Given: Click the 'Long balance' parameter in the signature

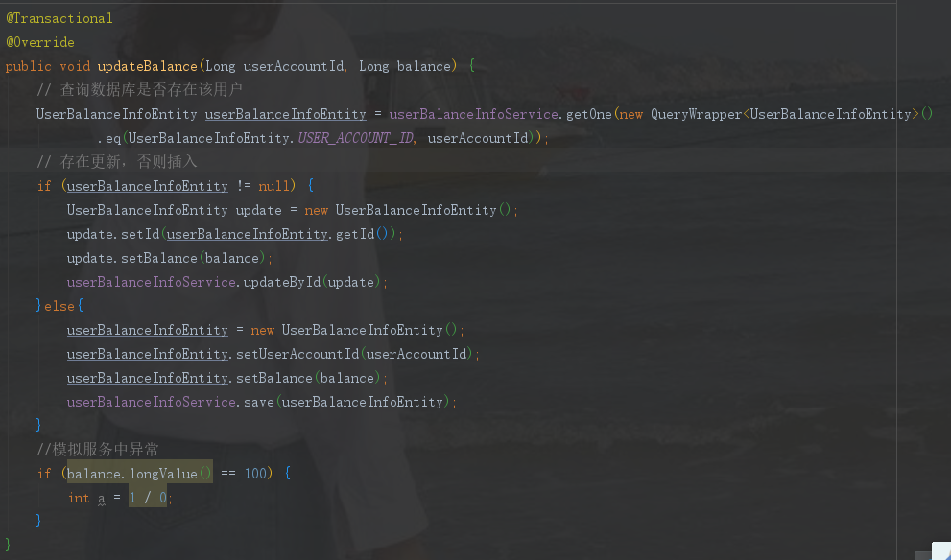Looking at the screenshot, I should click(x=405, y=67).
